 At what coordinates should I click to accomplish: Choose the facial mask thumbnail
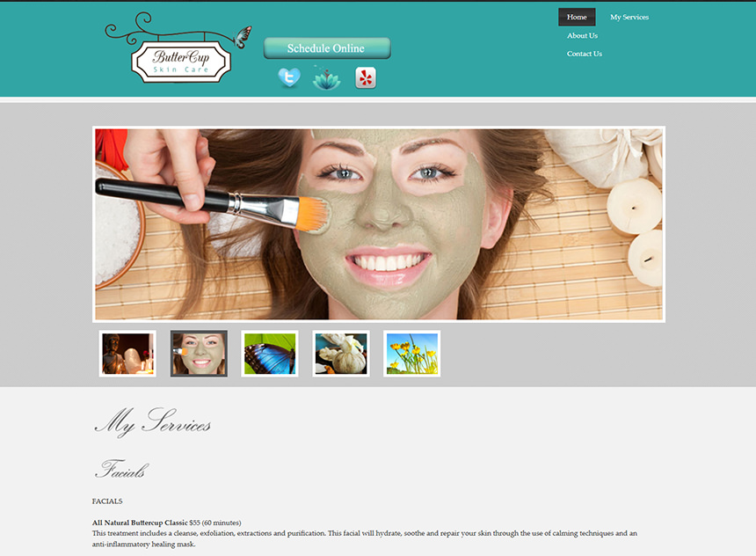click(x=199, y=354)
